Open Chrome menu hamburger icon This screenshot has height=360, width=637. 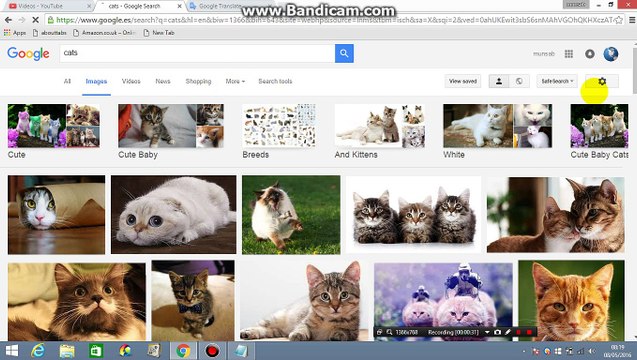[x=632, y=20]
